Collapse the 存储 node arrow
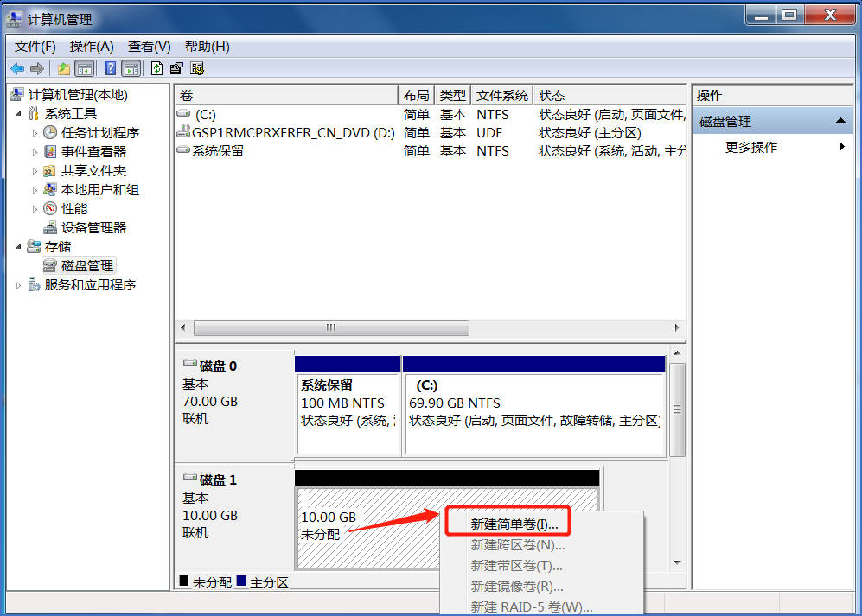Screen dimensions: 862x616 click(x=18, y=247)
